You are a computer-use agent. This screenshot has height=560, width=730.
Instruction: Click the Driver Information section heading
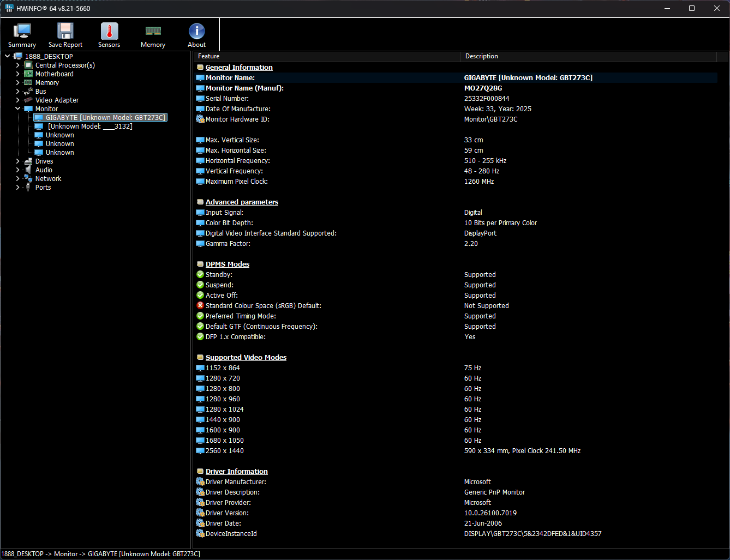tap(237, 471)
